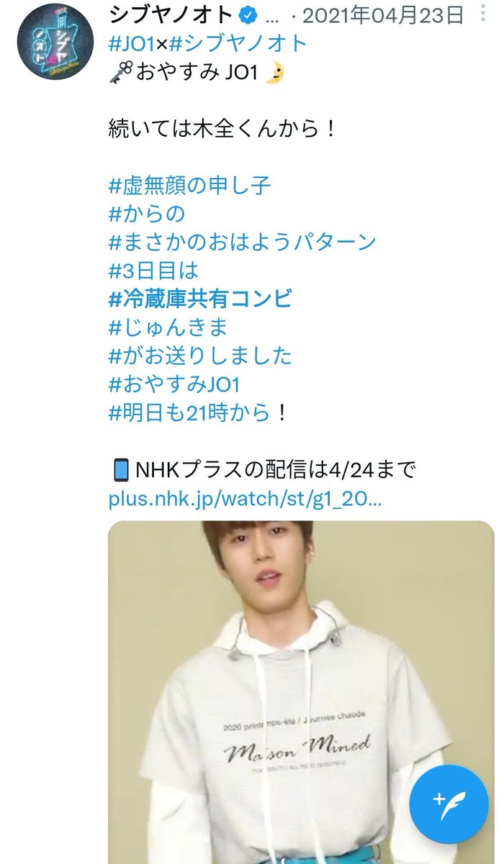This screenshot has height=864, width=504.
Task: Open the #シブヤノオト hashtag in tweet
Action: tap(238, 44)
